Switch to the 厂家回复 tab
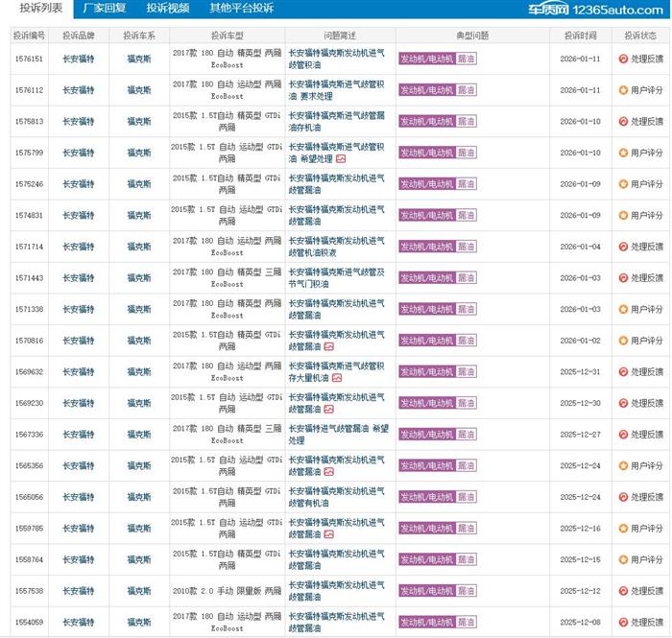 104,9
